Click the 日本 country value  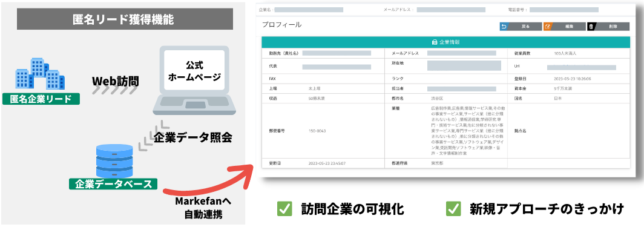click(558, 99)
